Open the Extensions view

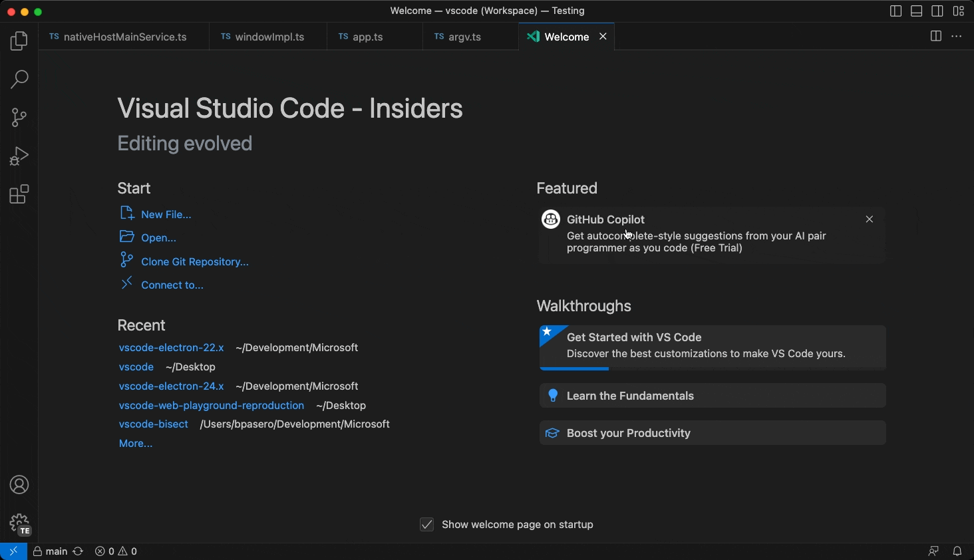(19, 194)
